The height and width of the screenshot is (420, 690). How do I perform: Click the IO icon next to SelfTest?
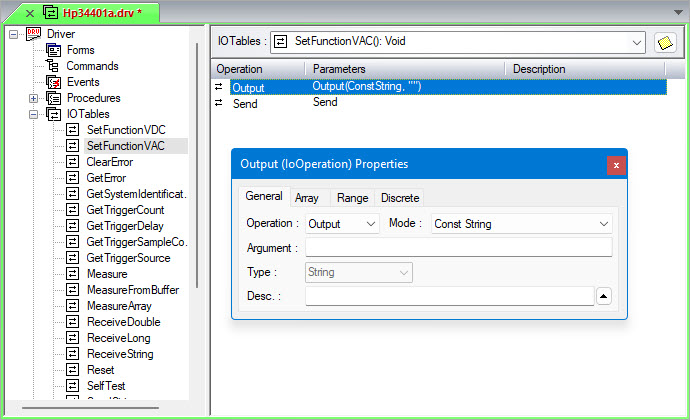coord(72,386)
